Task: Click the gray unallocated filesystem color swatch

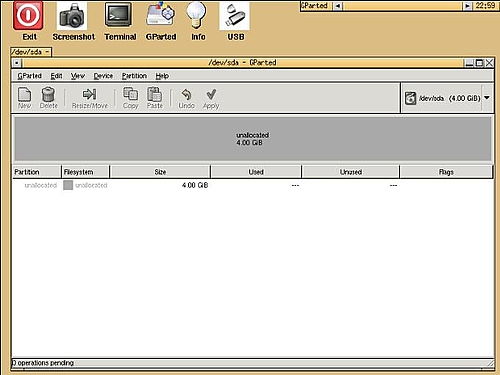Action: pos(68,185)
